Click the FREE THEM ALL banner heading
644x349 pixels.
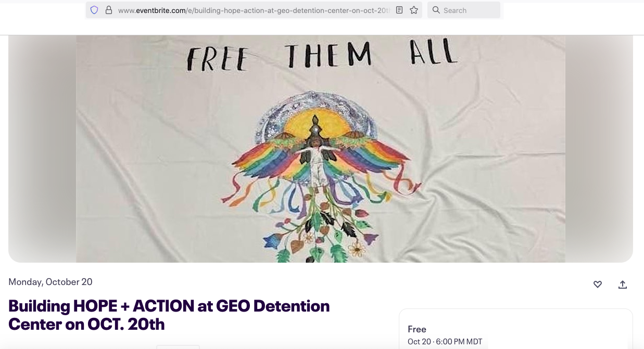(322, 56)
